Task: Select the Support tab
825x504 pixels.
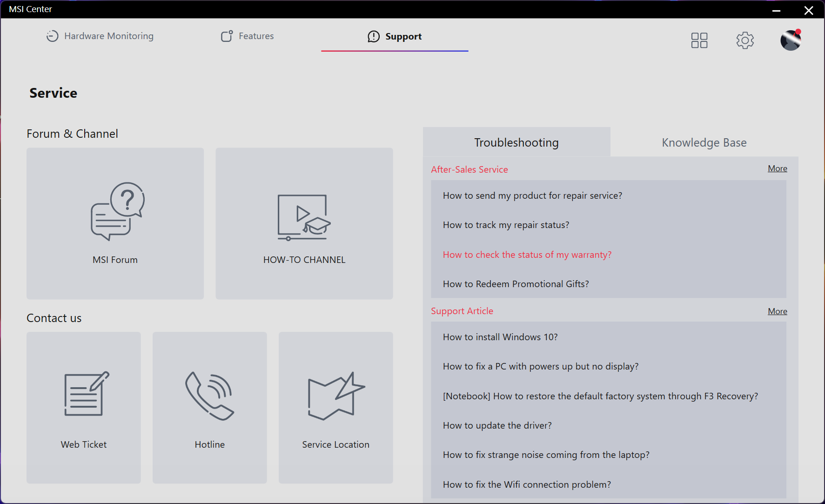Action: [395, 36]
